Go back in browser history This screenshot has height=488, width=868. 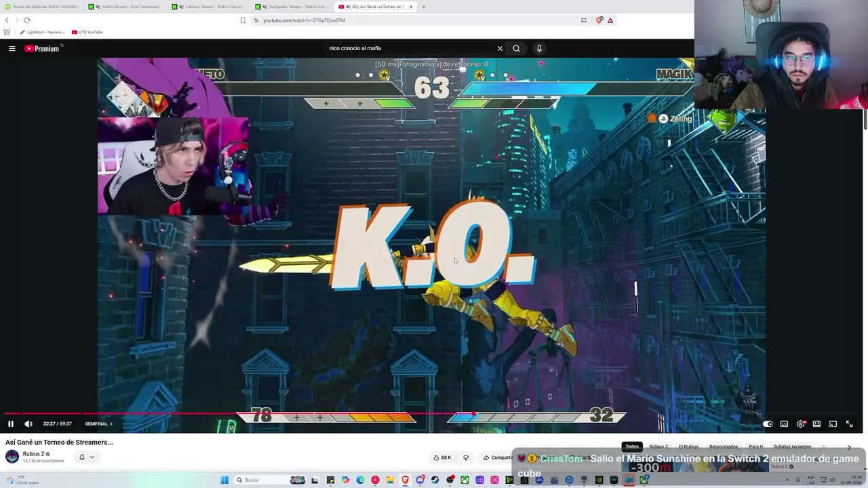[7, 20]
